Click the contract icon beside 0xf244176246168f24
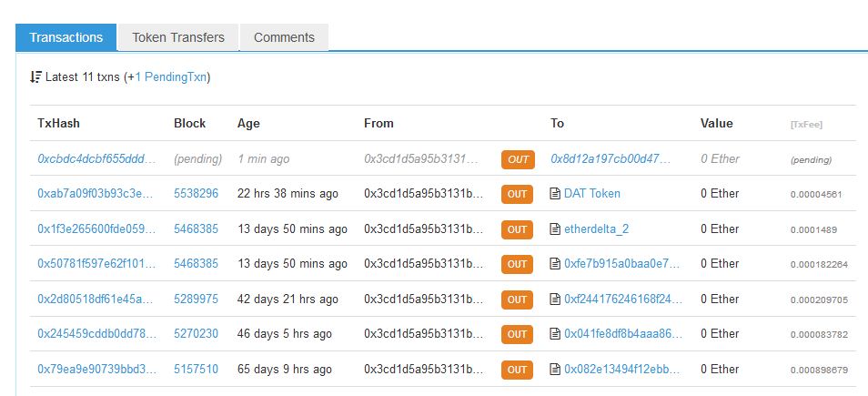Screen dimensions: 868x396 (x=556, y=299)
